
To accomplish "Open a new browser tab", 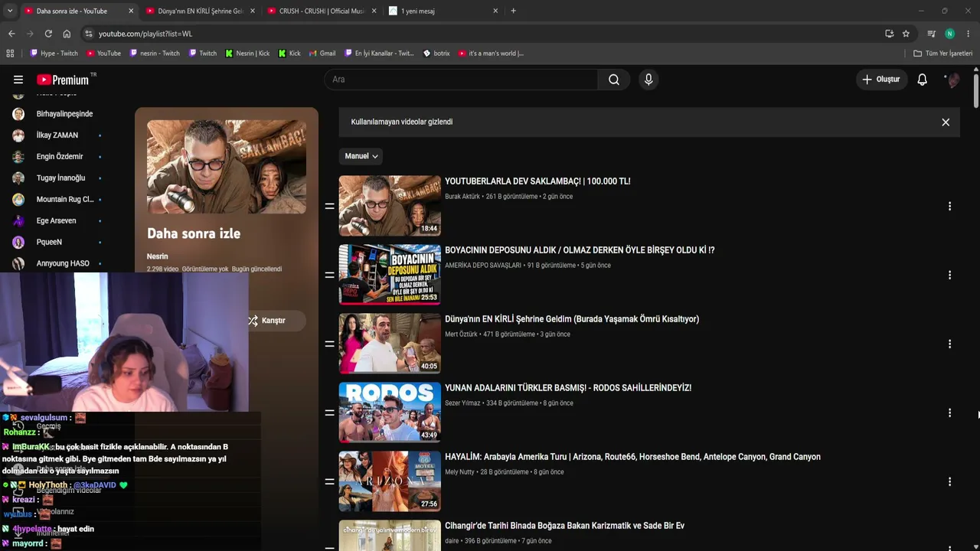I will (513, 11).
